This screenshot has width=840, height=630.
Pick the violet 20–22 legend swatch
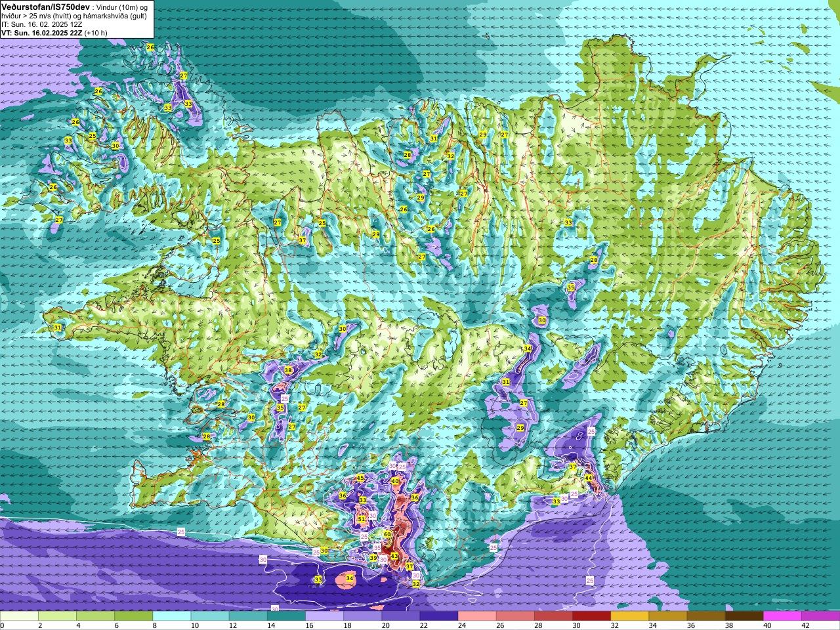pos(401,616)
